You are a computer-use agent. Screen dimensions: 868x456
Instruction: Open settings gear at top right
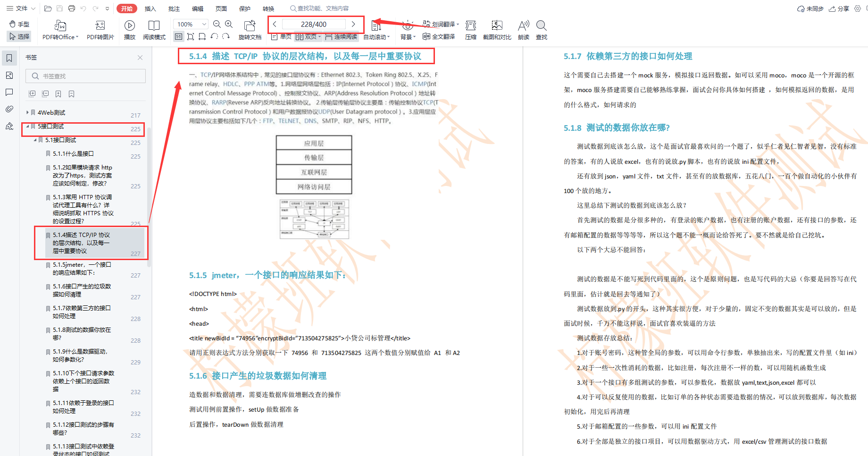(858, 8)
